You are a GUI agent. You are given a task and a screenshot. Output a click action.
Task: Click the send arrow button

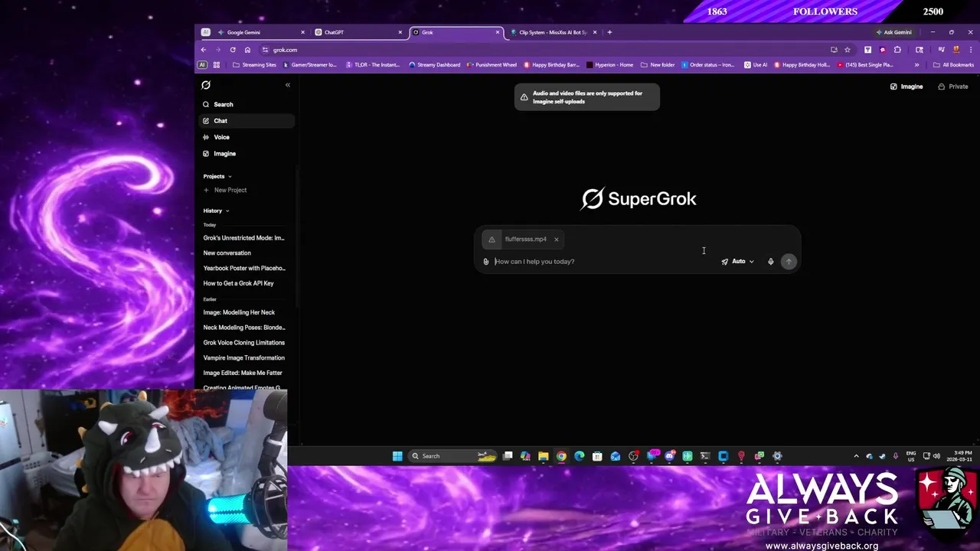(789, 262)
